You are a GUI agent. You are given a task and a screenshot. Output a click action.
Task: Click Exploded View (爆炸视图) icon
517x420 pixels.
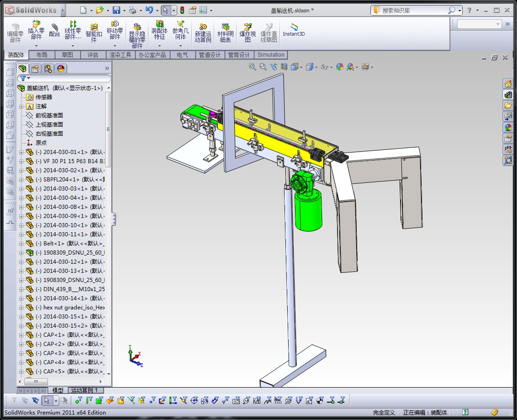pyautogui.click(x=248, y=33)
